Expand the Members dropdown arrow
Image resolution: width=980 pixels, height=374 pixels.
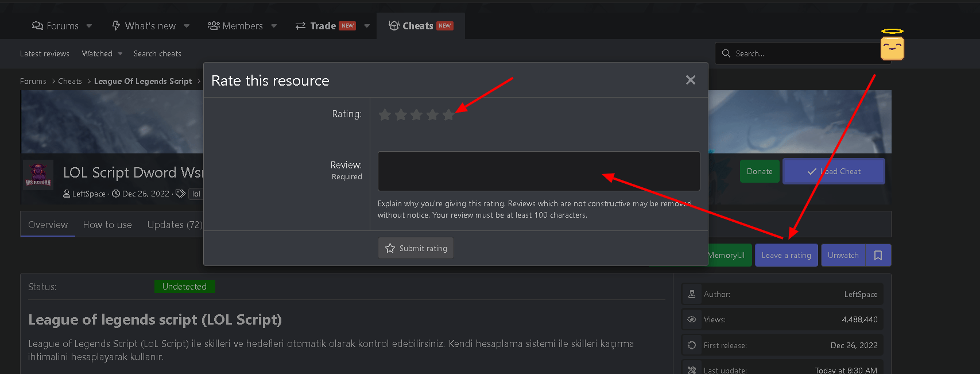click(x=274, y=26)
